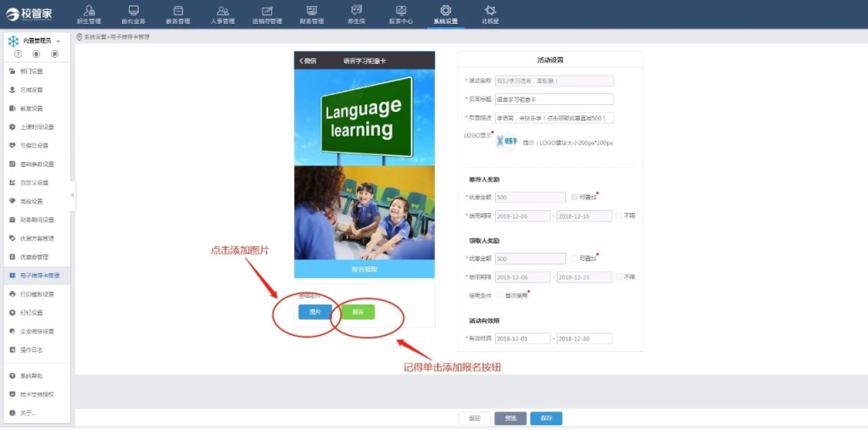Open 招生管理 in the top navigation
The height and width of the screenshot is (430, 868).
pos(88,14)
